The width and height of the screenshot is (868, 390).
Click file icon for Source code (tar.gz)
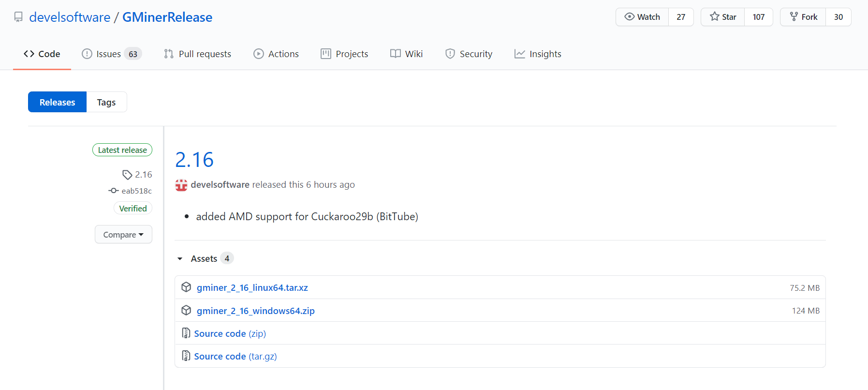tap(186, 356)
